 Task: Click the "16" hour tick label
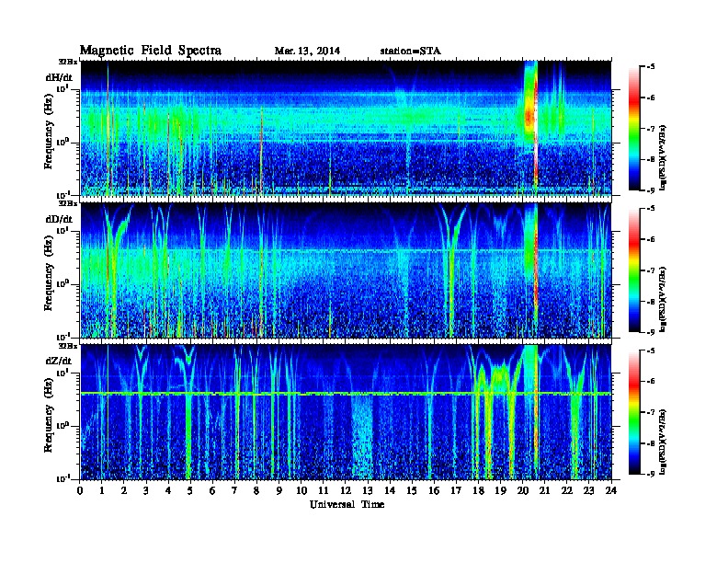[434, 491]
